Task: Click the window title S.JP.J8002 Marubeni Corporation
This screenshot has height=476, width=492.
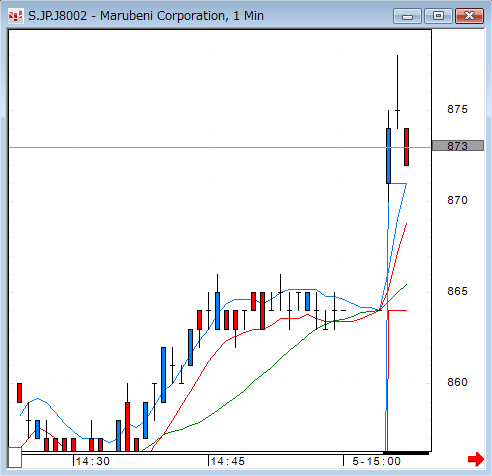Action: [146, 16]
